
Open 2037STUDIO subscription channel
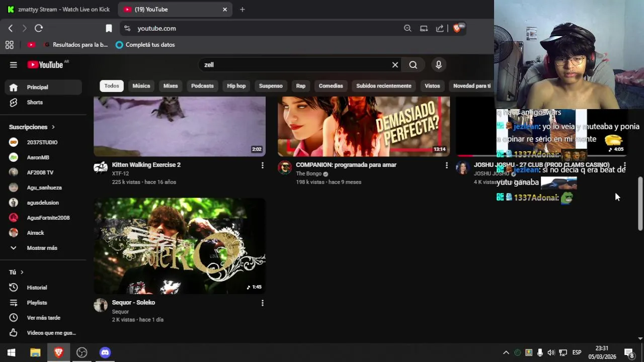43,142
